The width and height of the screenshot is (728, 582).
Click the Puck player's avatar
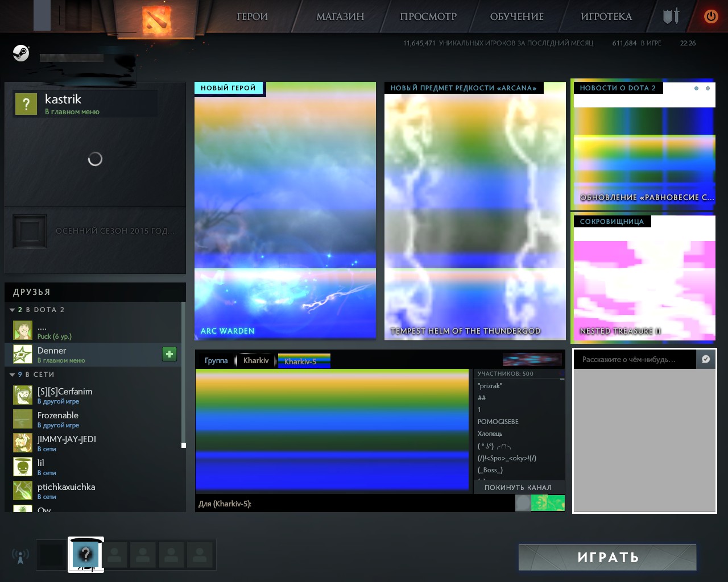click(x=23, y=330)
